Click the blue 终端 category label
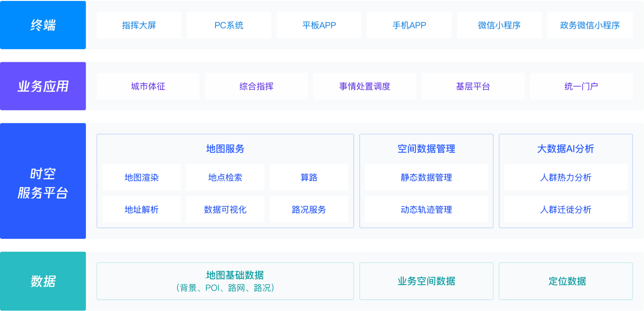This screenshot has height=311, width=644. pyautogui.click(x=43, y=25)
